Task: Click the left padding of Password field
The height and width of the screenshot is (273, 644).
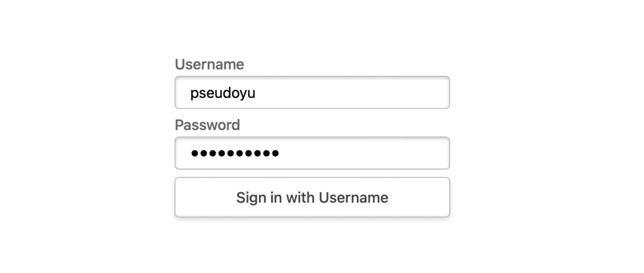Action: coord(182,153)
